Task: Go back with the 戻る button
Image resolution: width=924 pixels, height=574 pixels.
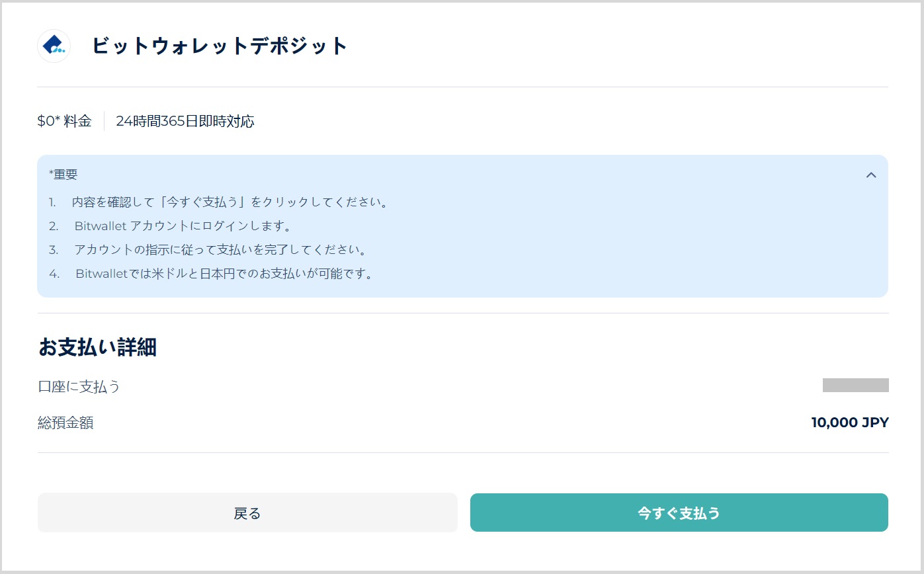Action: tap(247, 512)
